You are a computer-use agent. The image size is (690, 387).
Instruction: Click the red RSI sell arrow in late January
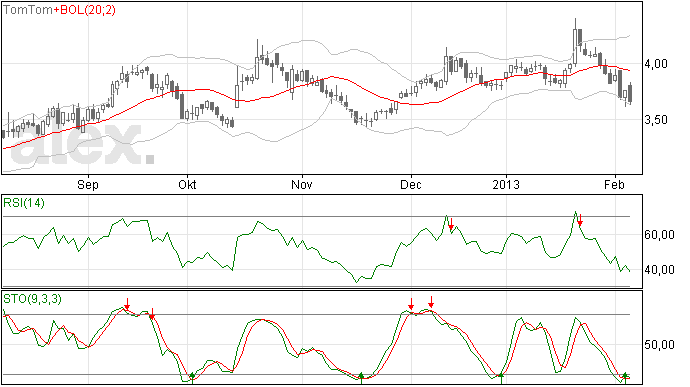(580, 220)
